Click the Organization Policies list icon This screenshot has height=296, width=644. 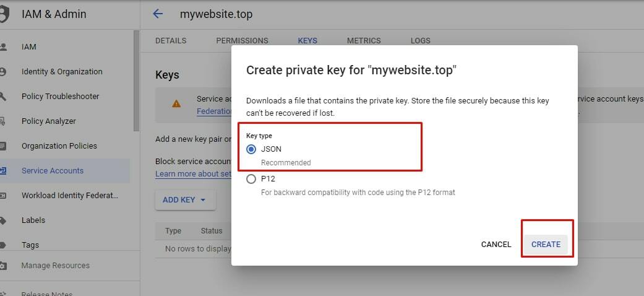point(2,146)
